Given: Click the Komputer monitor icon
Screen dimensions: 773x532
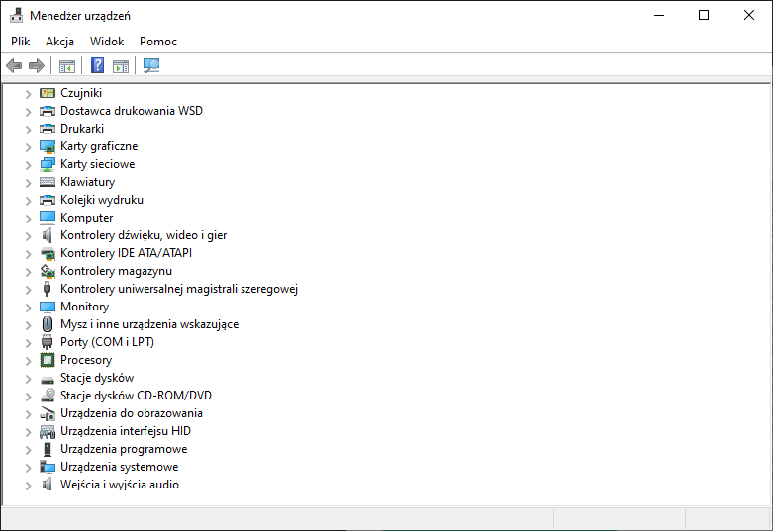Looking at the screenshot, I should (48, 218).
